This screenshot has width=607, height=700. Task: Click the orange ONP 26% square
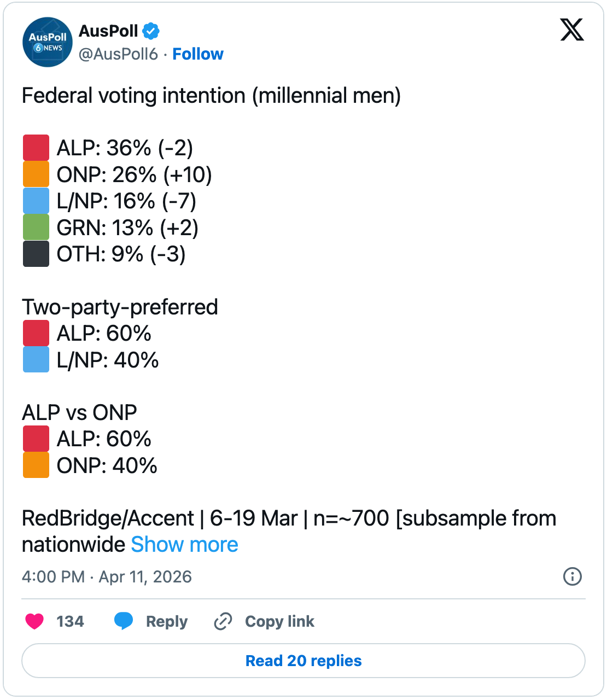(x=36, y=174)
